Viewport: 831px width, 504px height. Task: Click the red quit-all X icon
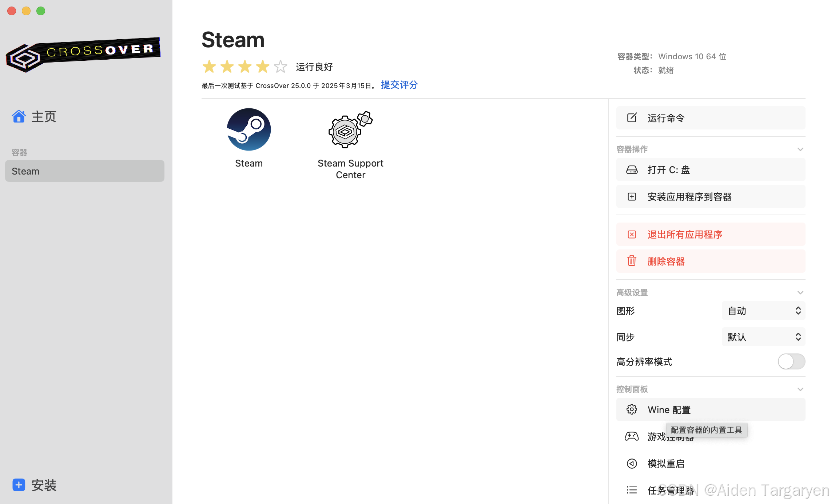tap(632, 235)
